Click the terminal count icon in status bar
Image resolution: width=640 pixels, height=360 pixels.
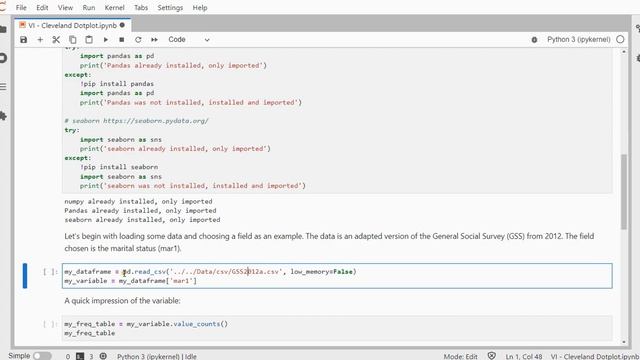coord(80,356)
